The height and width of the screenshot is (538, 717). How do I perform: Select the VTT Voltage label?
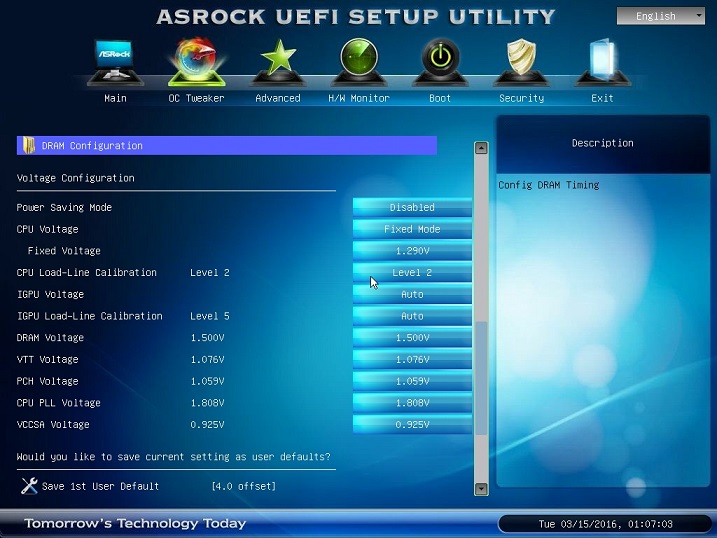click(48, 359)
